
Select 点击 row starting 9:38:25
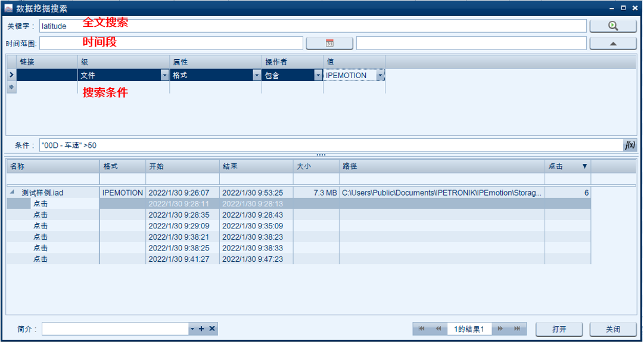(x=298, y=248)
